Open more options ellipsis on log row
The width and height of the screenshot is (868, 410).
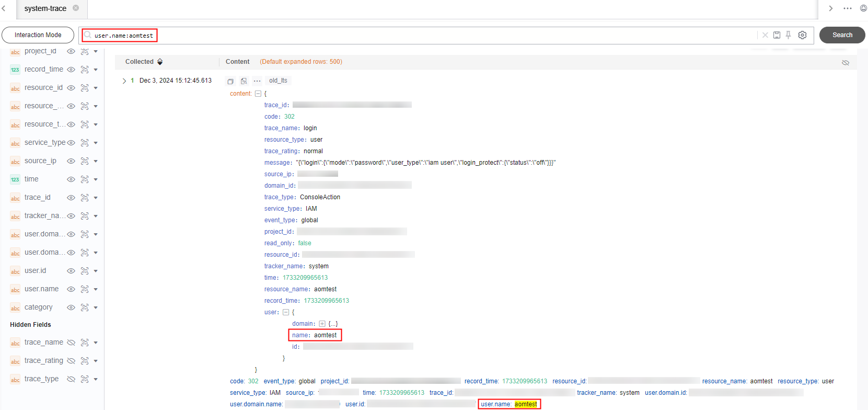(257, 81)
